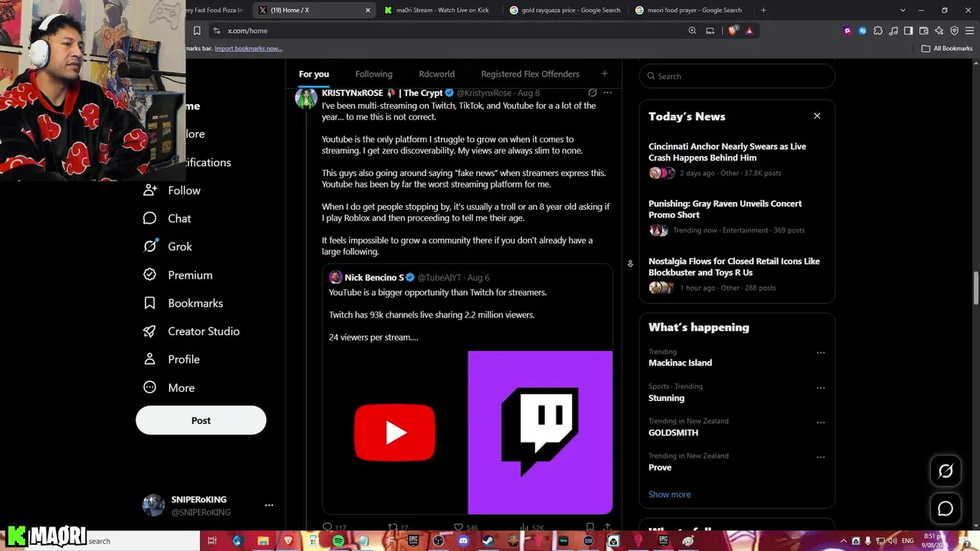This screenshot has width=980, height=551.
Task: Click the Shazam extension icon
Action: (862, 31)
